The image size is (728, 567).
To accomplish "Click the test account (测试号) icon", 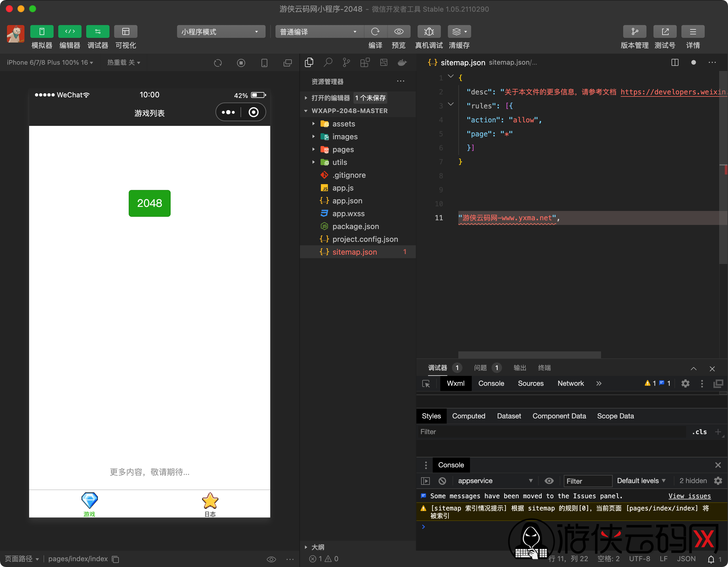I will (x=665, y=32).
